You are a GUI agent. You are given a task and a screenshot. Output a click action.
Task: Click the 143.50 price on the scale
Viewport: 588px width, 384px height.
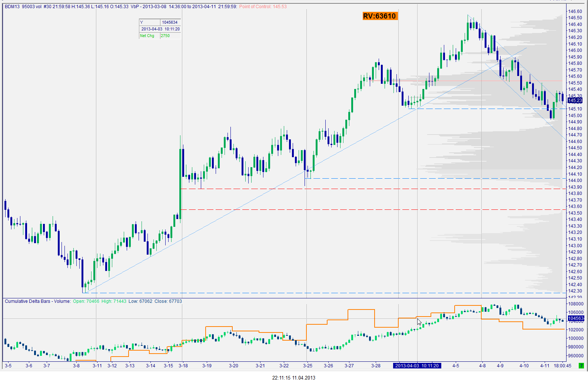coord(575,213)
